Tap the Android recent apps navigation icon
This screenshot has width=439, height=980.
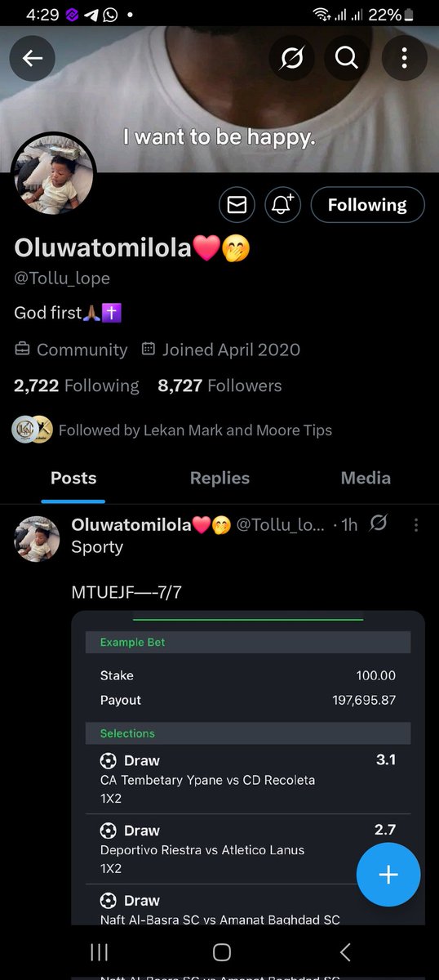(x=99, y=952)
